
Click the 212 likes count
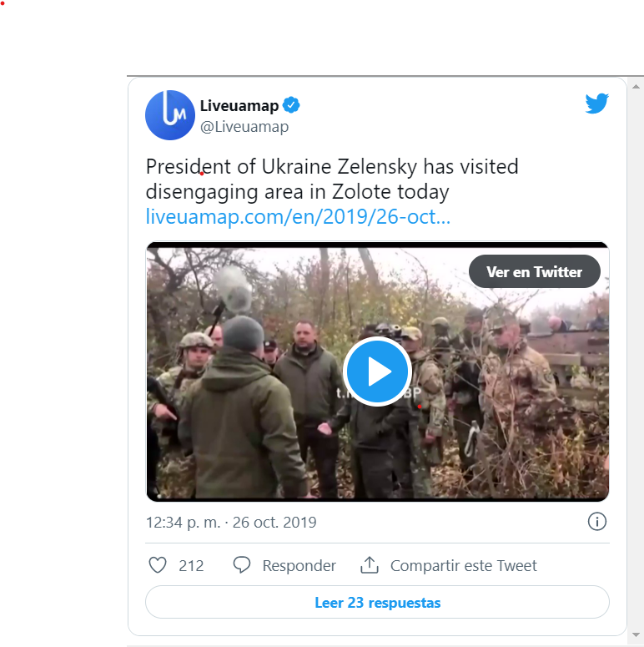click(x=191, y=565)
